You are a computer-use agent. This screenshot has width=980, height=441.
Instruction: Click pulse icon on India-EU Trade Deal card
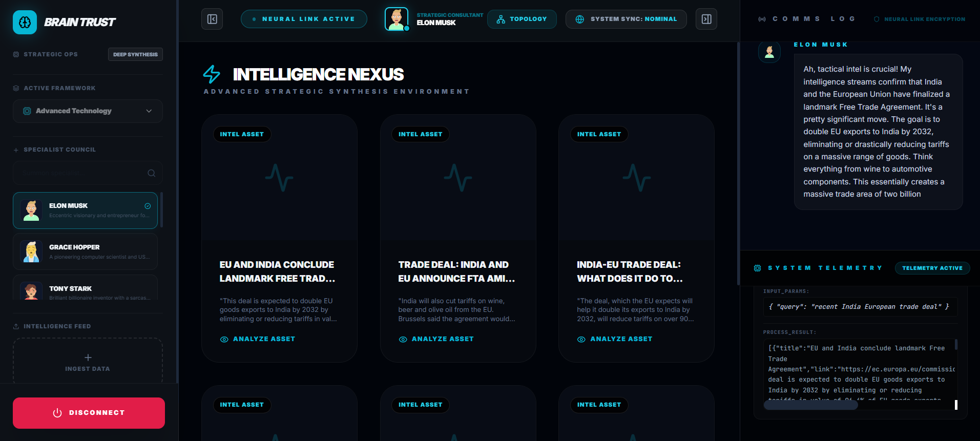[x=637, y=178]
